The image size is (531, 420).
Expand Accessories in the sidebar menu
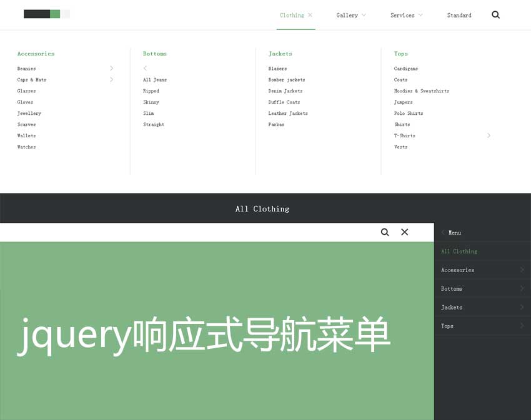tap(482, 270)
